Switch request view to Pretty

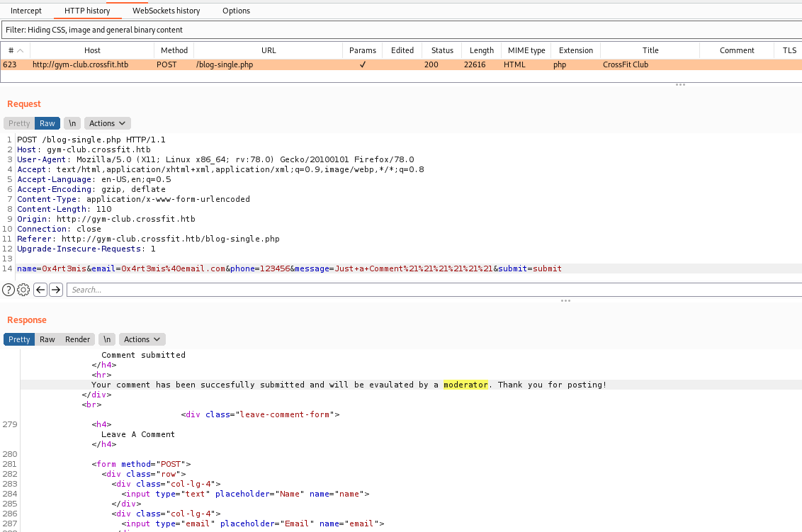pyautogui.click(x=19, y=123)
